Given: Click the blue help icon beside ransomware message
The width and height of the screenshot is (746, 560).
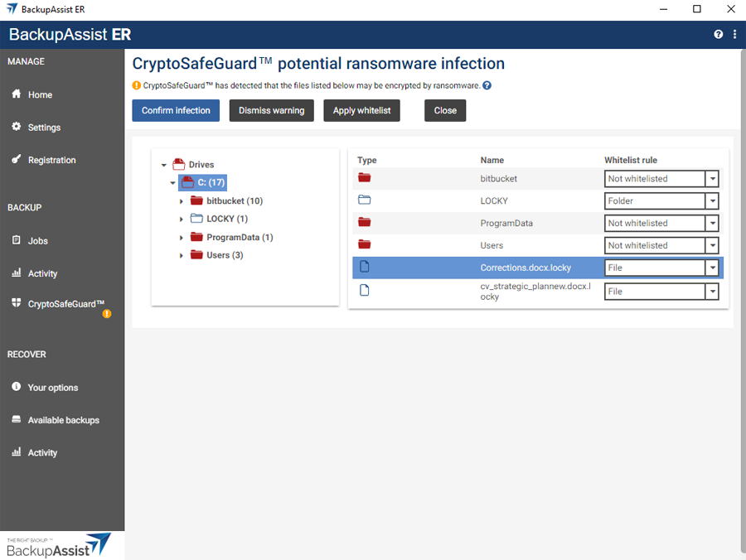Looking at the screenshot, I should click(487, 85).
